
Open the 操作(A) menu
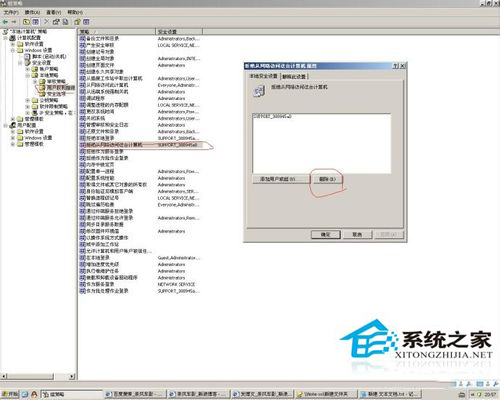pos(32,12)
